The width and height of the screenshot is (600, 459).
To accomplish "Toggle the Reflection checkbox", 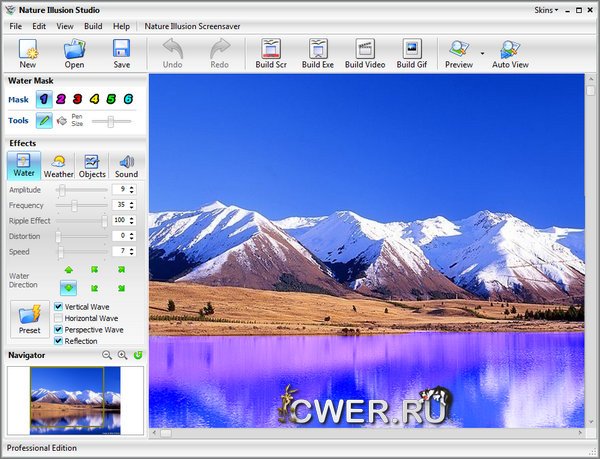I will (x=58, y=341).
